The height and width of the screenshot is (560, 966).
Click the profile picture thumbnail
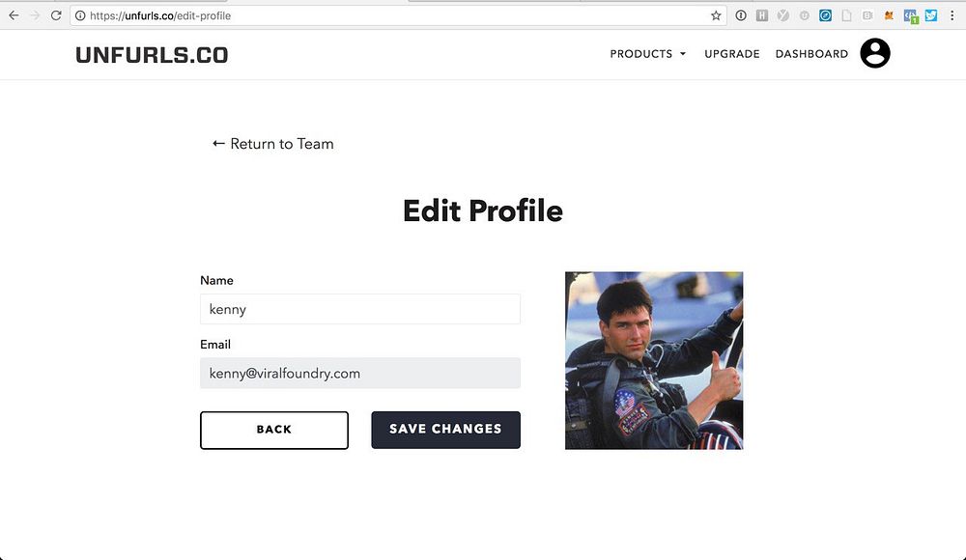point(654,360)
